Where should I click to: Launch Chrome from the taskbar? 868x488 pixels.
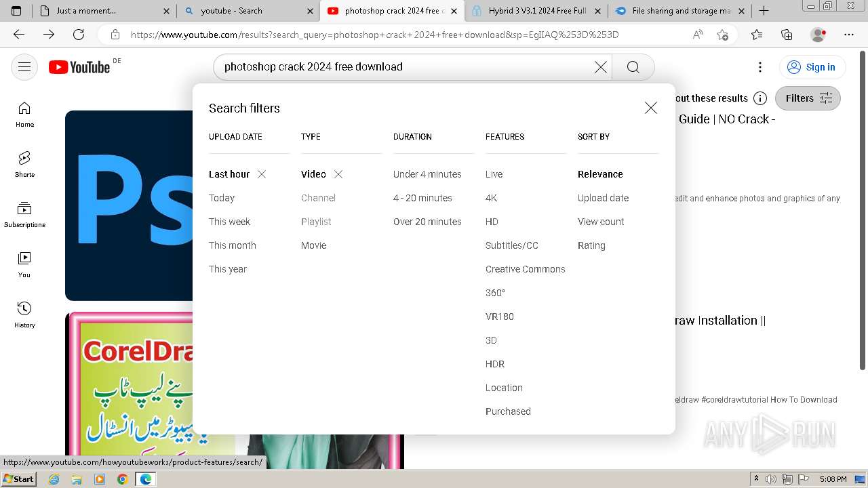tap(123, 479)
